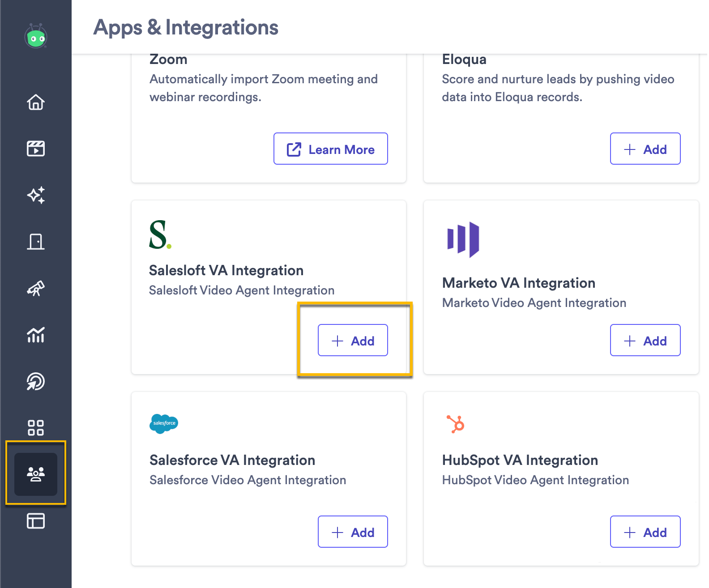The width and height of the screenshot is (709, 588).
Task: Click the Vidyard robot logo
Action: [x=36, y=36]
